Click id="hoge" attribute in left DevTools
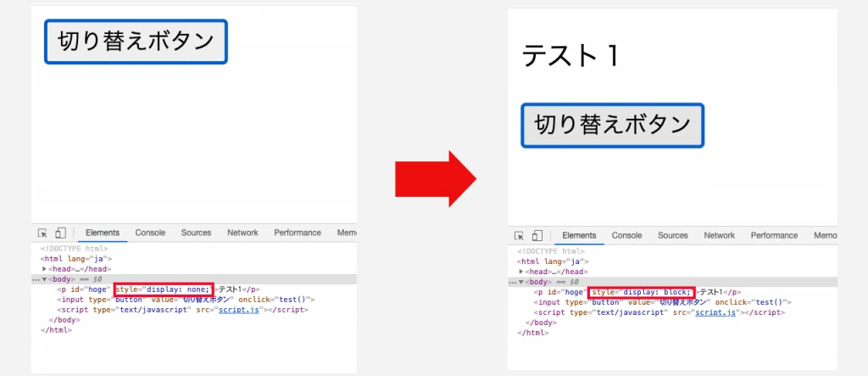868x376 pixels. pyautogui.click(x=90, y=289)
